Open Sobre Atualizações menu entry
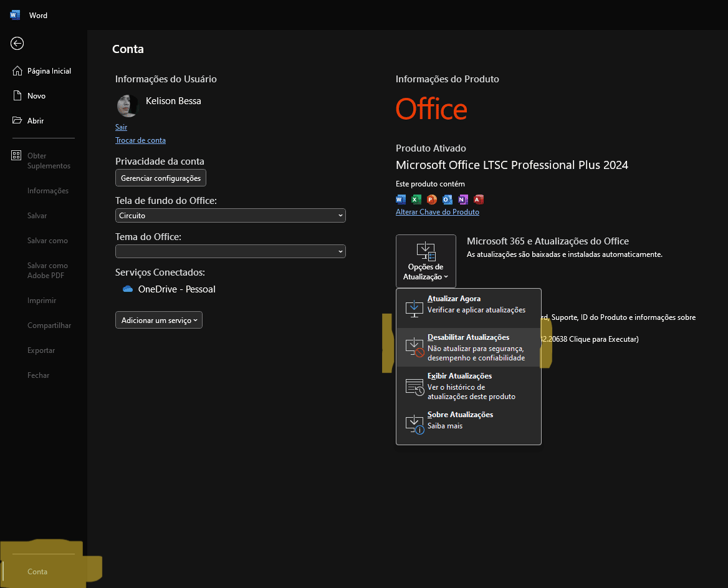Viewport: 728px width, 588px height. 468,420
